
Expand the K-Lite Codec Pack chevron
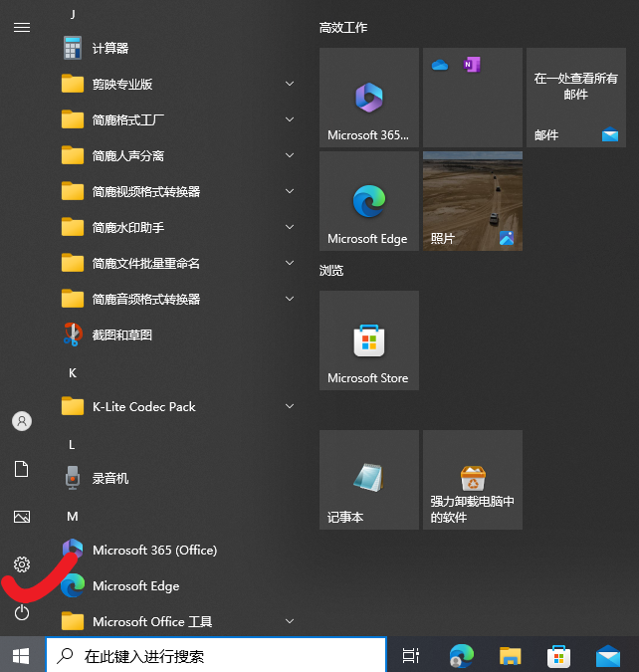(x=290, y=406)
